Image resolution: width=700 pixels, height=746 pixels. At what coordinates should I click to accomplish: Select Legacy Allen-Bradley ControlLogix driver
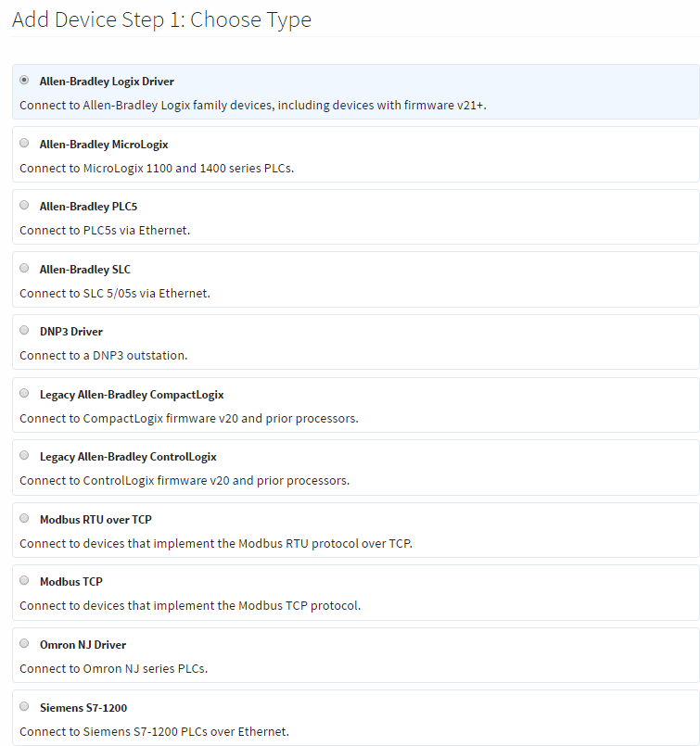tap(23, 455)
